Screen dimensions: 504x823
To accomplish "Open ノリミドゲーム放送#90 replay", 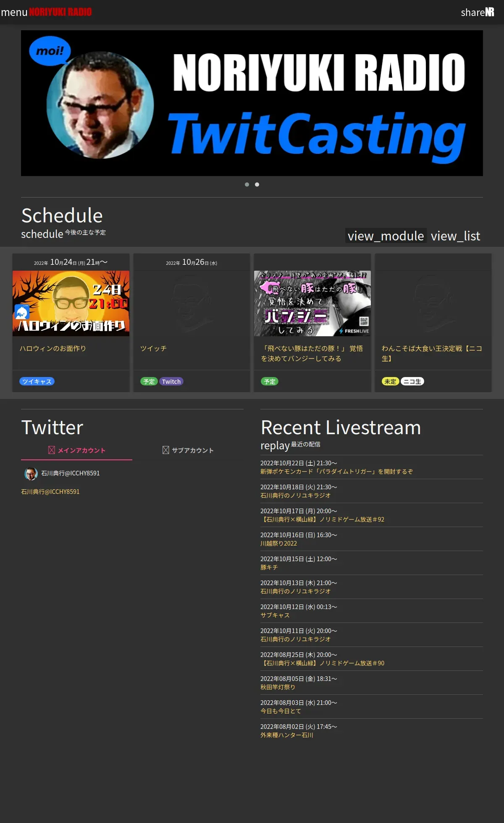I will click(322, 663).
